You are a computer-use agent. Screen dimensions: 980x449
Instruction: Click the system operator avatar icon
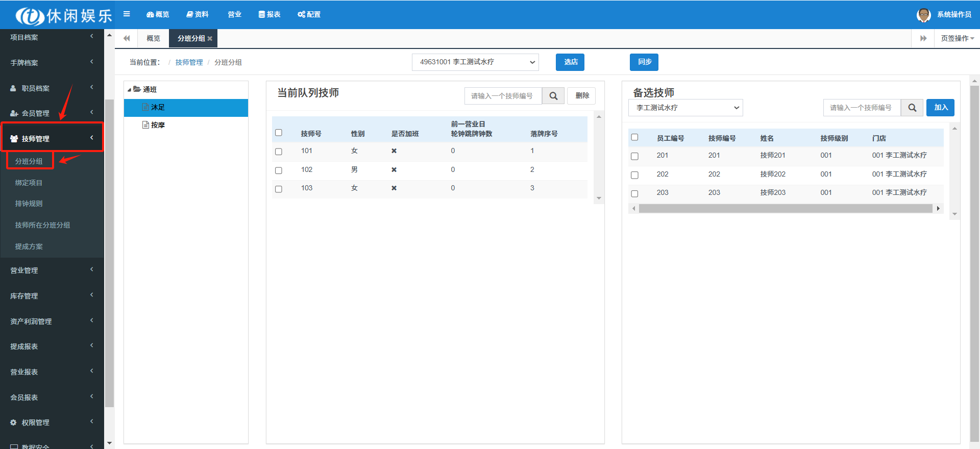coord(923,15)
